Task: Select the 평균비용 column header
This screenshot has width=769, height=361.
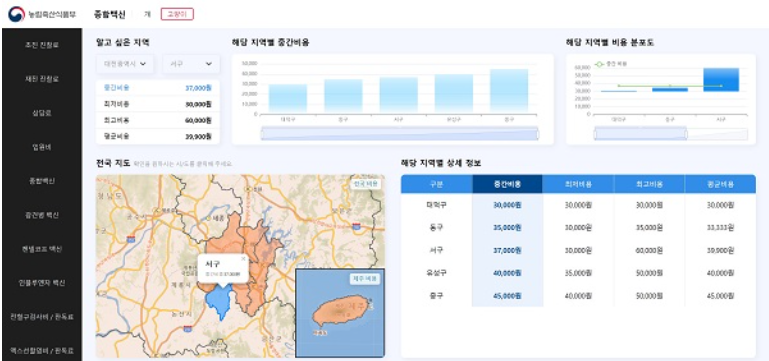Action: coord(720,184)
